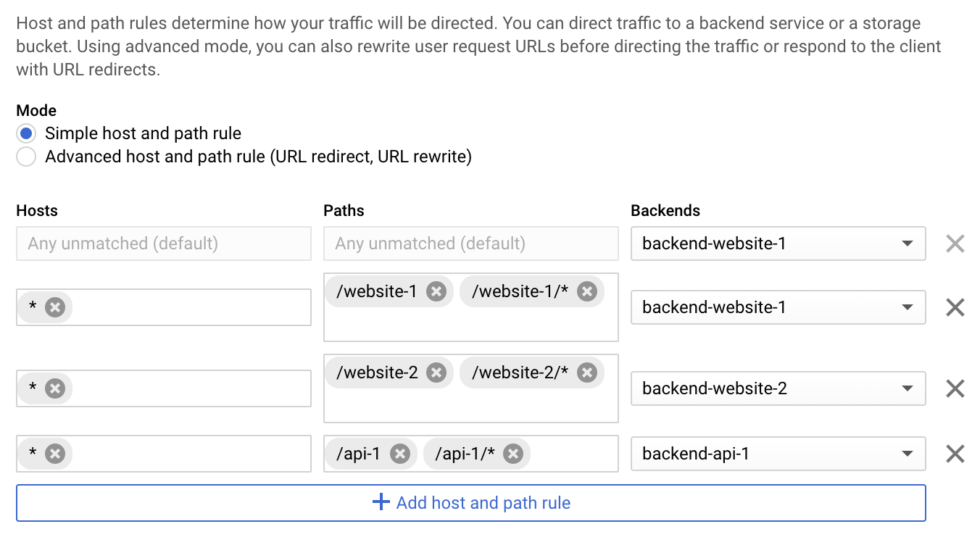
Task: Delete the second backend-website-1 rule row
Action: 955,307
